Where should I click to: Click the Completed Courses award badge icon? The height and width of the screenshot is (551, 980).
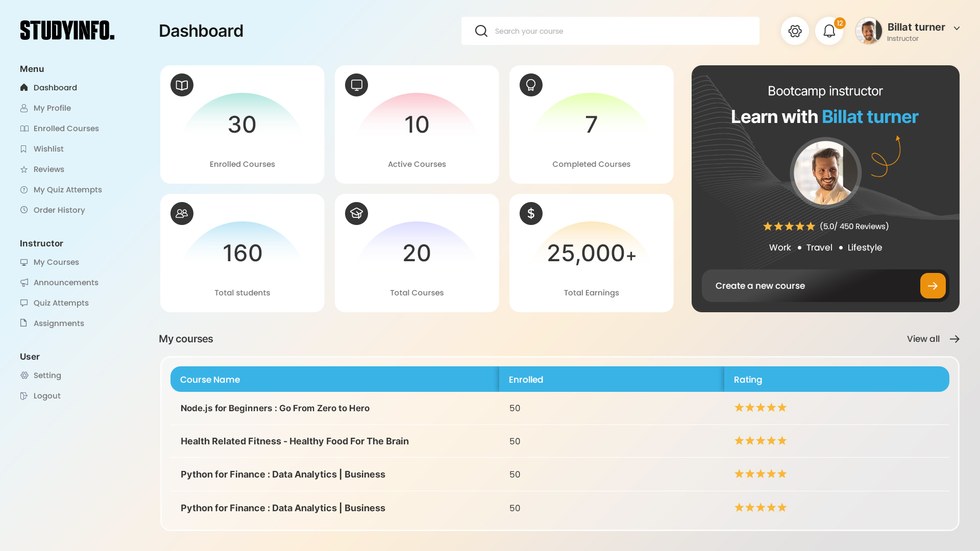(531, 85)
